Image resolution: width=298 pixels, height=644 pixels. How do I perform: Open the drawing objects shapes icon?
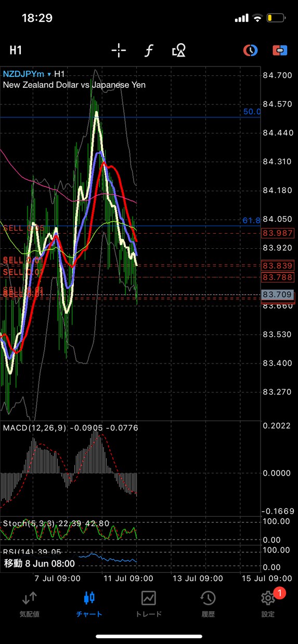tap(179, 50)
